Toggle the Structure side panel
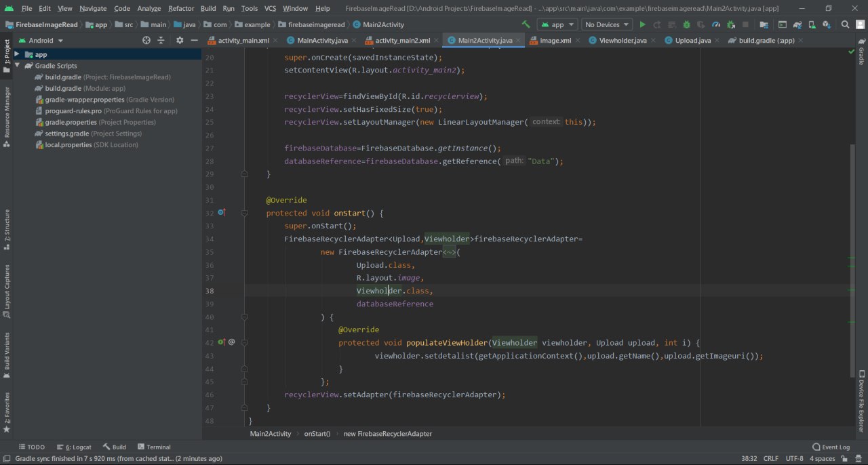 pos(6,230)
